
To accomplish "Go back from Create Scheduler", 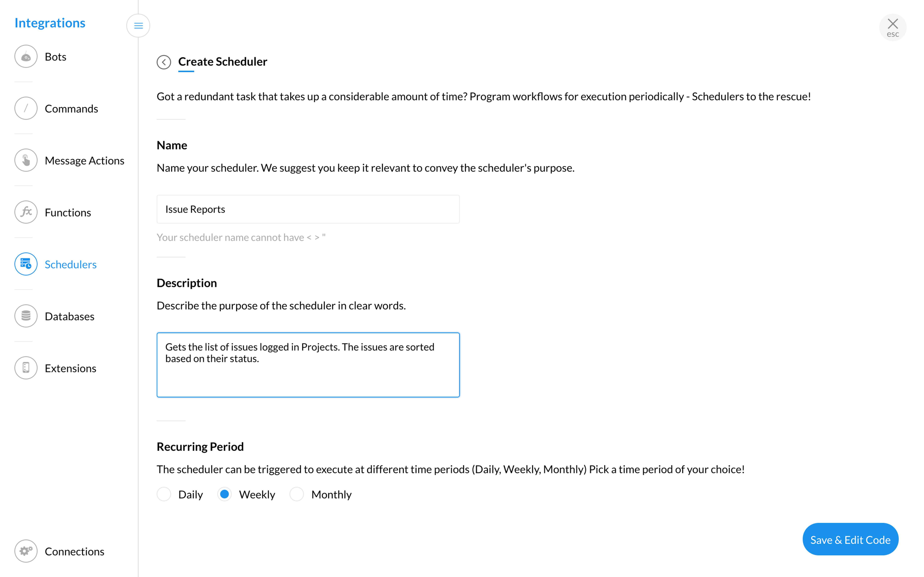I will coord(164,62).
